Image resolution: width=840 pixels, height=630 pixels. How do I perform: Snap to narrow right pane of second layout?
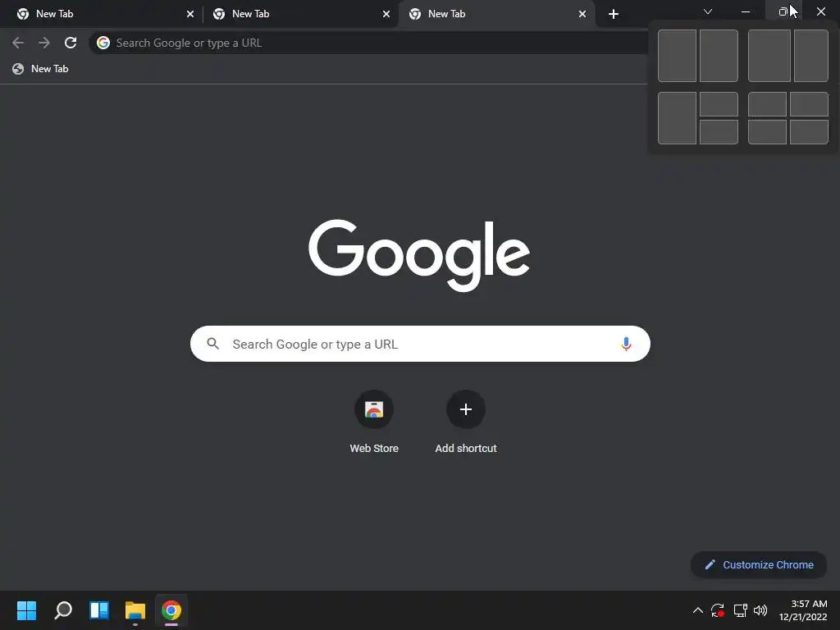pyautogui.click(x=811, y=56)
